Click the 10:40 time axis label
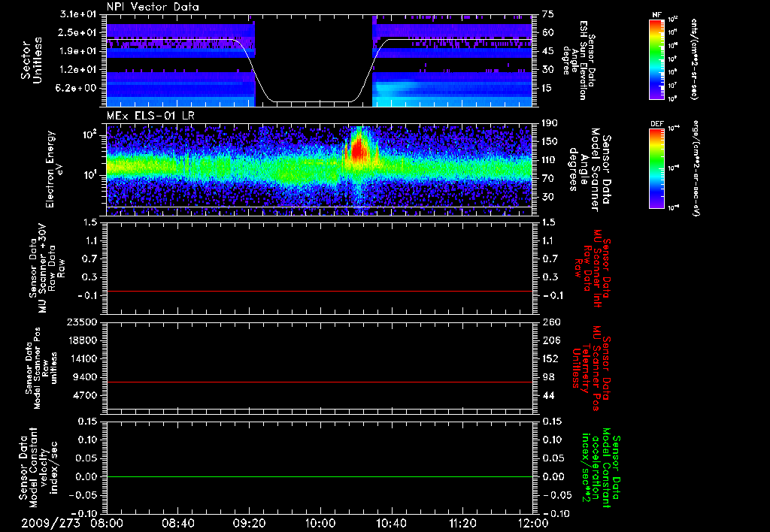 point(390,524)
